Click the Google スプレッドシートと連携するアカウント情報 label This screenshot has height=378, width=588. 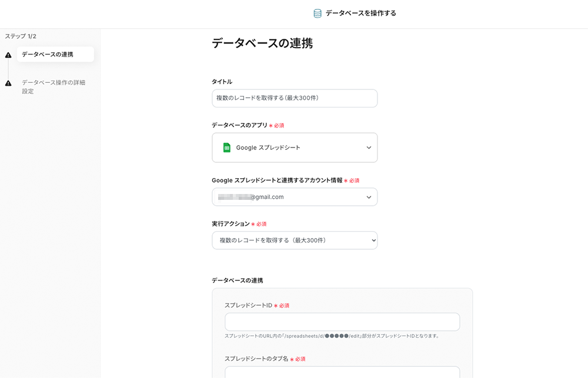pyautogui.click(x=276, y=180)
